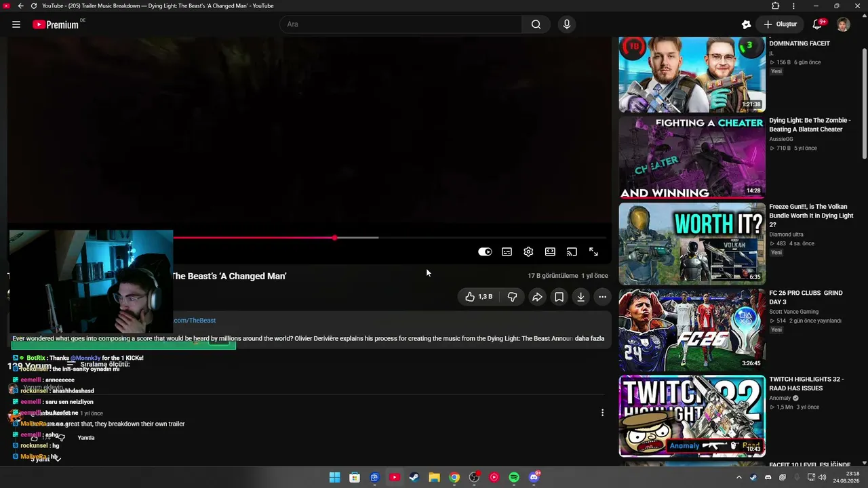
Task: Open Steam from the taskbar
Action: pos(414,478)
